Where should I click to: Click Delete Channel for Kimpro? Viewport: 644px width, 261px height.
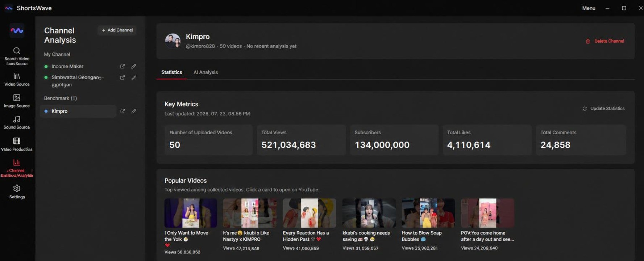(605, 41)
